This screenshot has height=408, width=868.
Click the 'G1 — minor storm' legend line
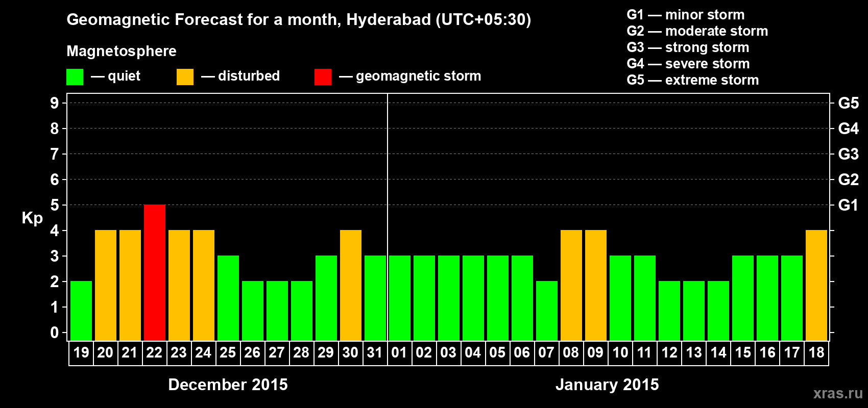click(685, 15)
